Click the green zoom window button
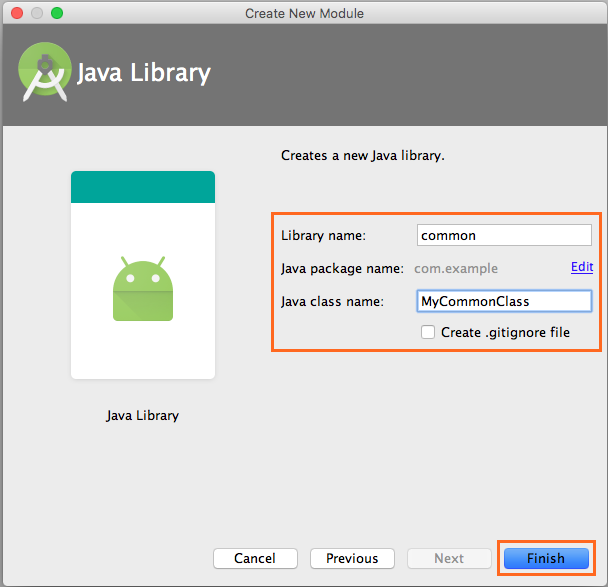 point(57,13)
